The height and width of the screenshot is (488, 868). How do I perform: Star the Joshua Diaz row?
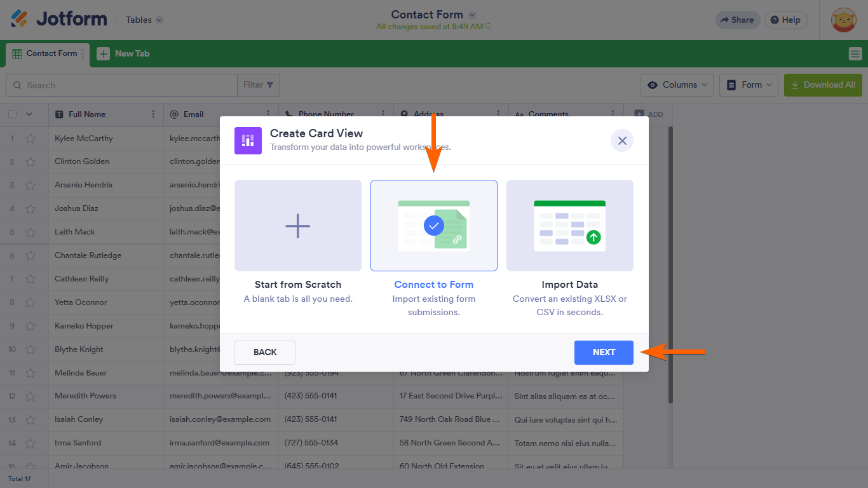tap(30, 209)
